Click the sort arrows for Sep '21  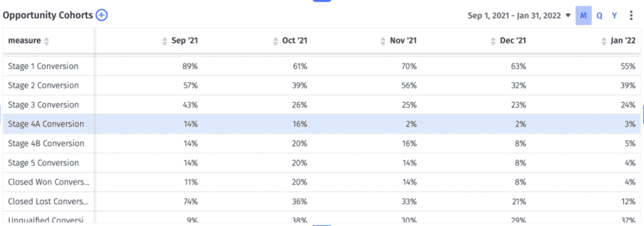[x=165, y=41]
